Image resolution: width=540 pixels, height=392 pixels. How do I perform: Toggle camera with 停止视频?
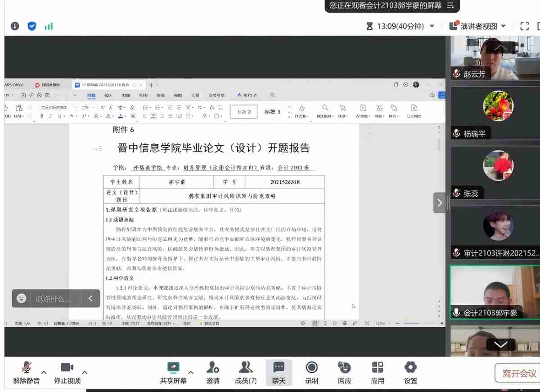pyautogui.click(x=67, y=368)
